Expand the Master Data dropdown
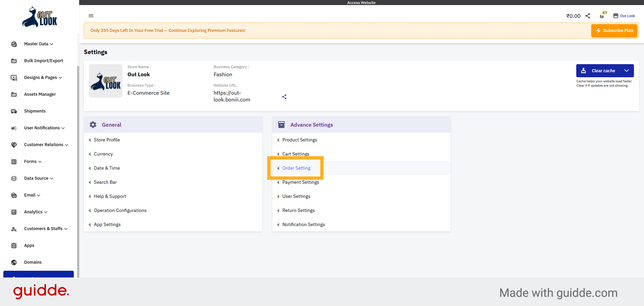Viewport: 644px width, 306px height. (51, 44)
